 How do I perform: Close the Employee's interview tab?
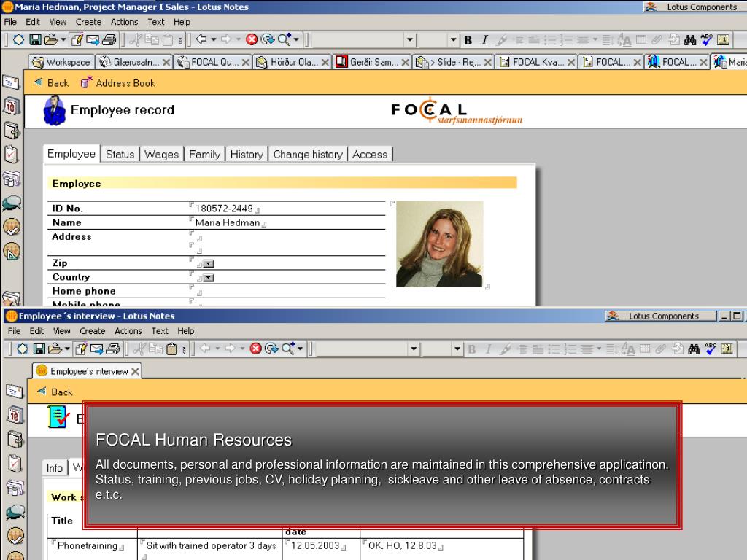click(135, 371)
